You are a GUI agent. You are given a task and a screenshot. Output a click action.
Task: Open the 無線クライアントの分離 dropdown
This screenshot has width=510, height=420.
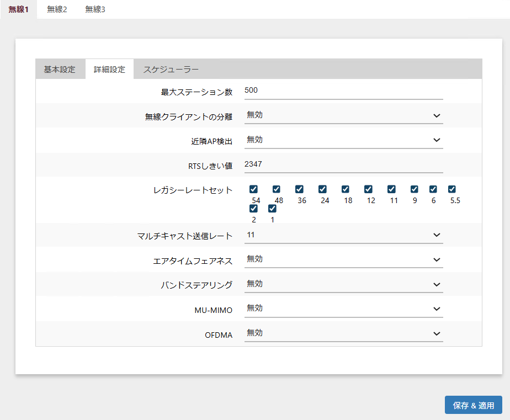343,115
